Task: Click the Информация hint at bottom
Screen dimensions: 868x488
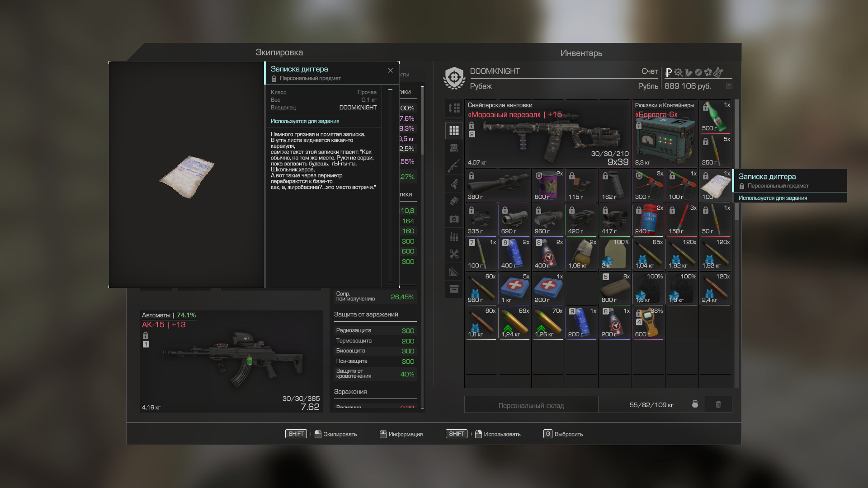Action: point(401,434)
